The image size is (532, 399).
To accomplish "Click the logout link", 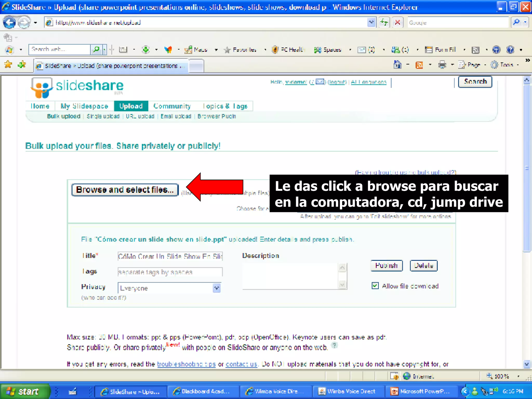I will (x=337, y=82).
